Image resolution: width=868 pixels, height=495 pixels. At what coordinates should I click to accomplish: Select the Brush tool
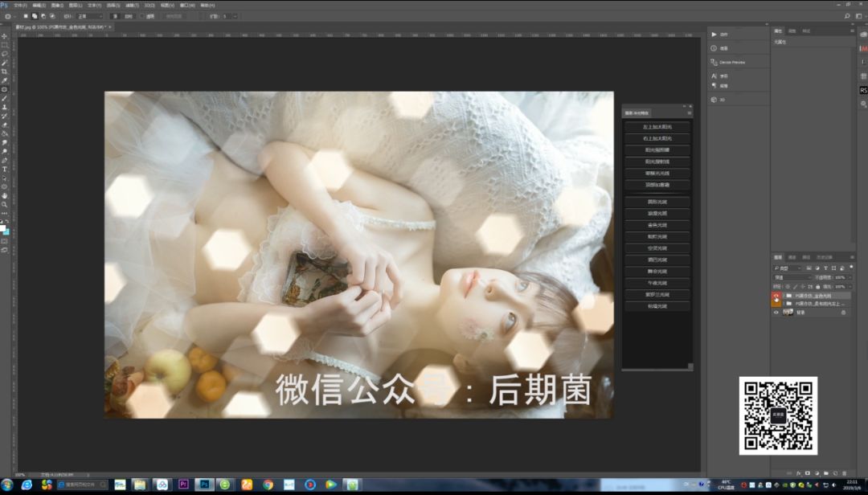[5, 98]
